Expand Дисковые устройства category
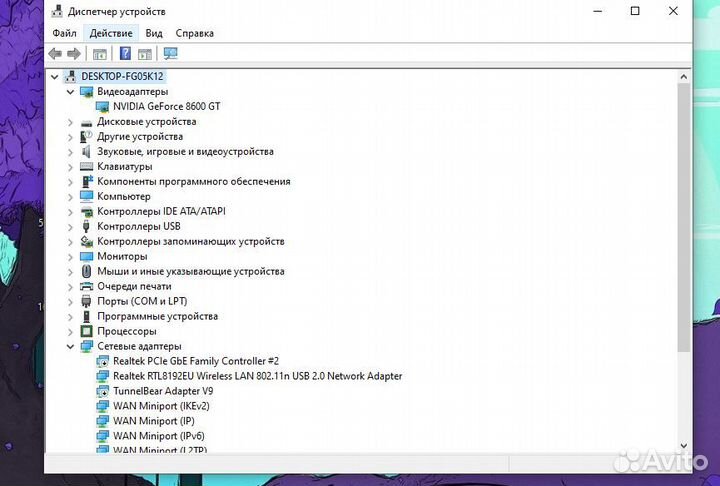 (70, 122)
